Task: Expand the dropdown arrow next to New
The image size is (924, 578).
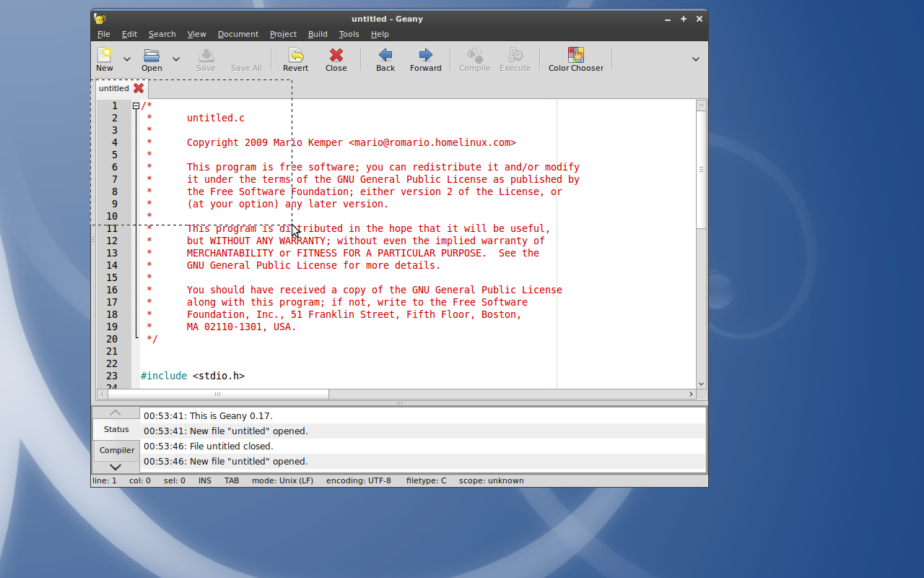Action: click(x=127, y=59)
